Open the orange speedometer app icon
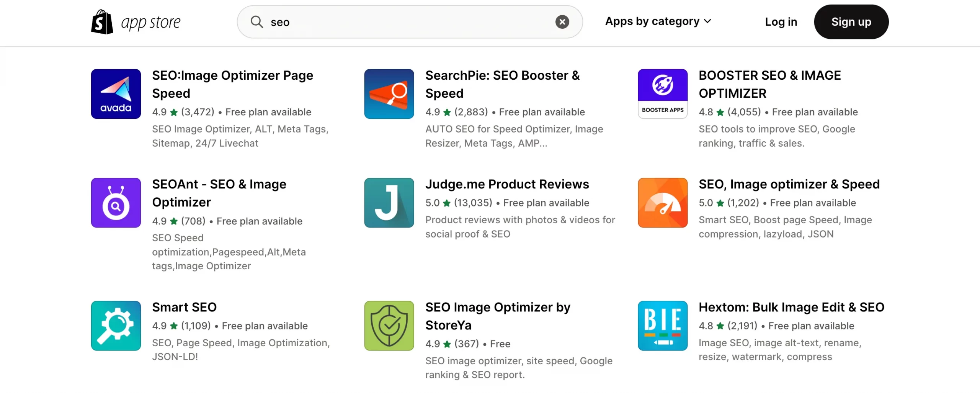980x393 pixels. [x=662, y=203]
